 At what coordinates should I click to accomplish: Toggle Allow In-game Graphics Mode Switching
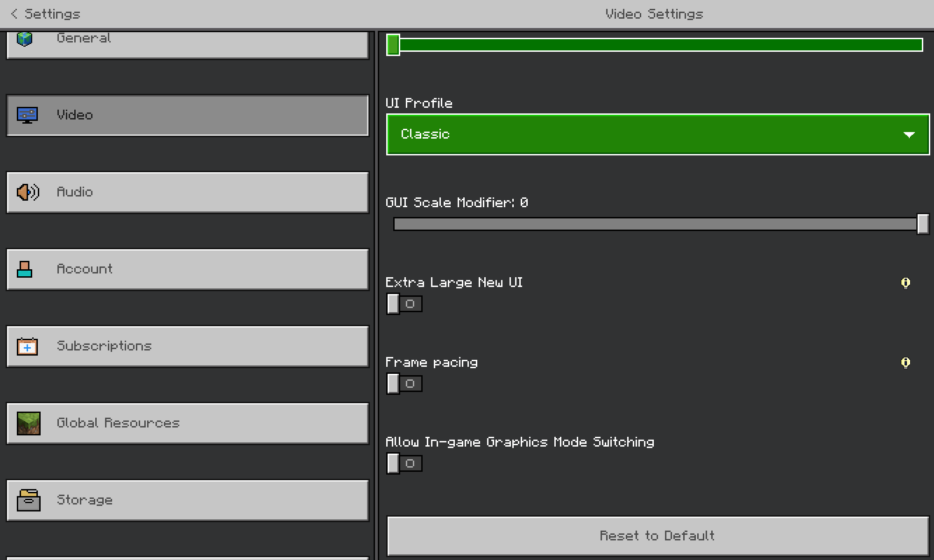[x=404, y=464]
